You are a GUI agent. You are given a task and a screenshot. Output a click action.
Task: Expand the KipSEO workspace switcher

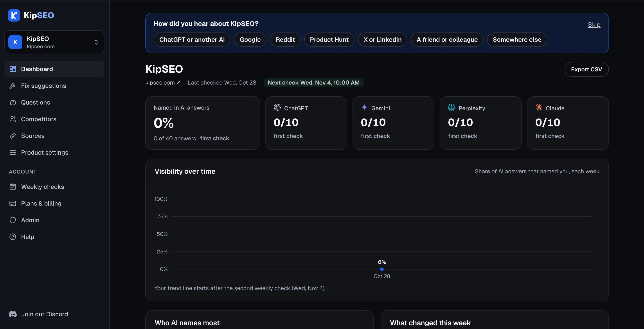click(54, 42)
